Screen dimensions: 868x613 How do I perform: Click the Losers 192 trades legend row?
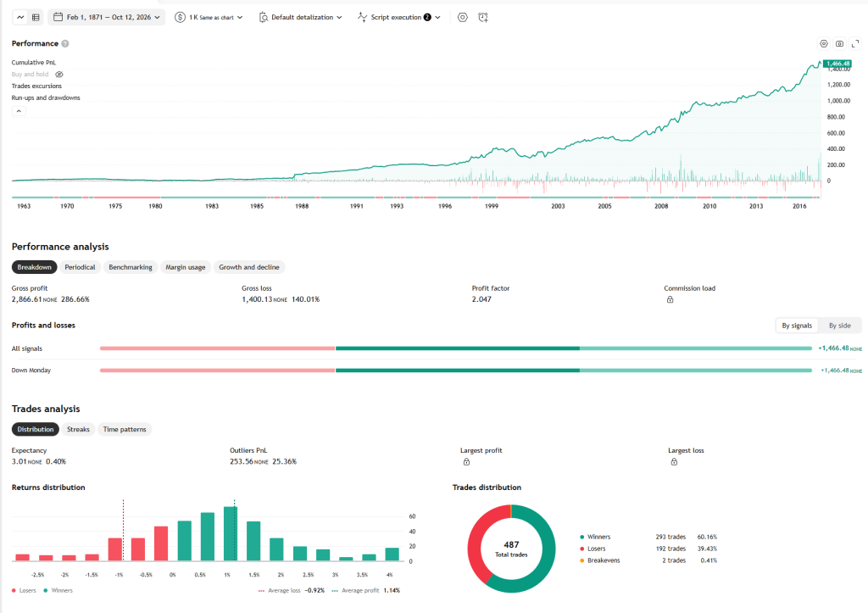[648, 549]
